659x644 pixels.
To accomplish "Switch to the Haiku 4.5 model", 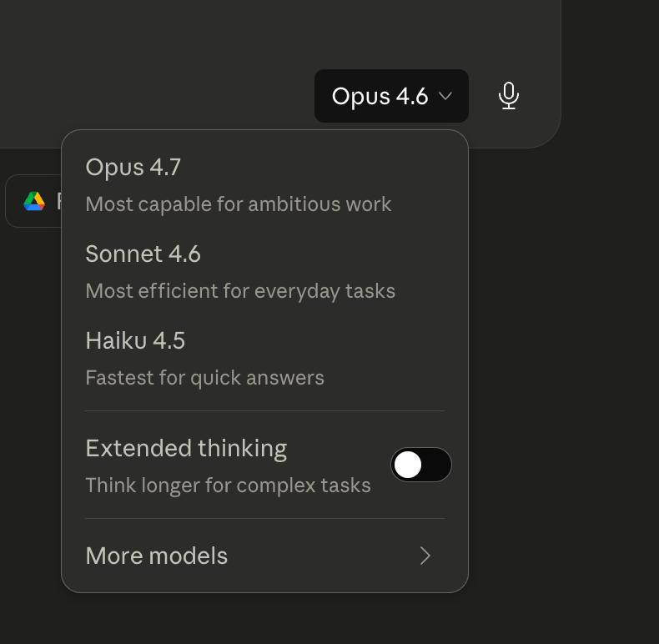I will pos(135,340).
